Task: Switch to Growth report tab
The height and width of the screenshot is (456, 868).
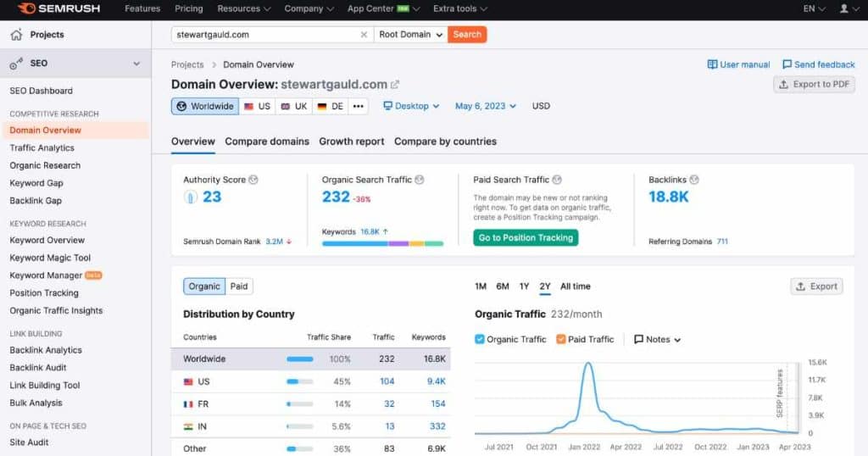Action: coord(352,142)
